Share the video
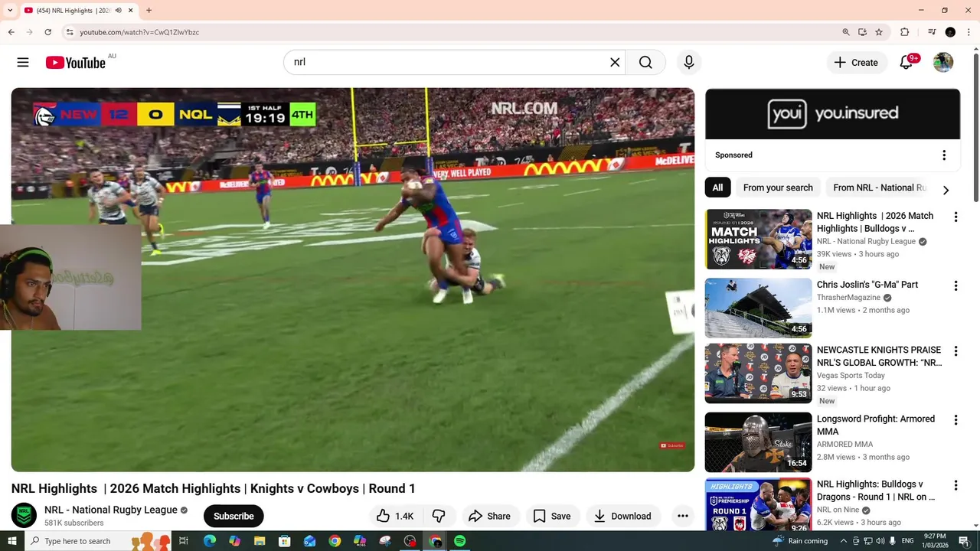 coord(489,516)
